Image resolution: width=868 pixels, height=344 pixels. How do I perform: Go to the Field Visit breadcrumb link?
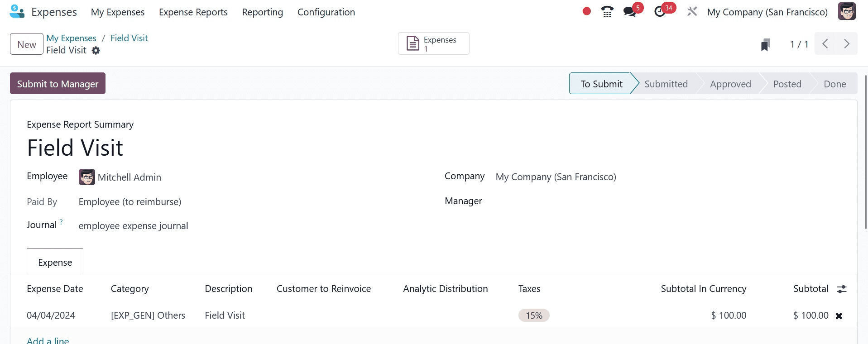(129, 38)
